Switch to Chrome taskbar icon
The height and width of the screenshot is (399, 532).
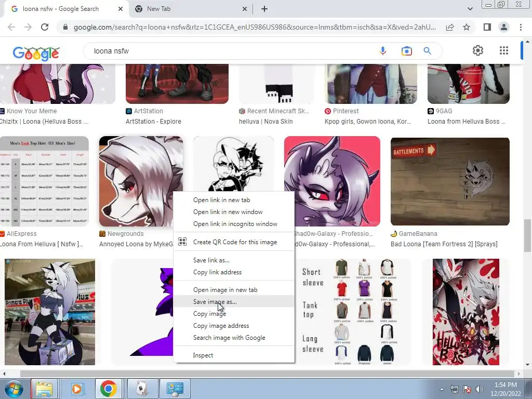coord(109,389)
